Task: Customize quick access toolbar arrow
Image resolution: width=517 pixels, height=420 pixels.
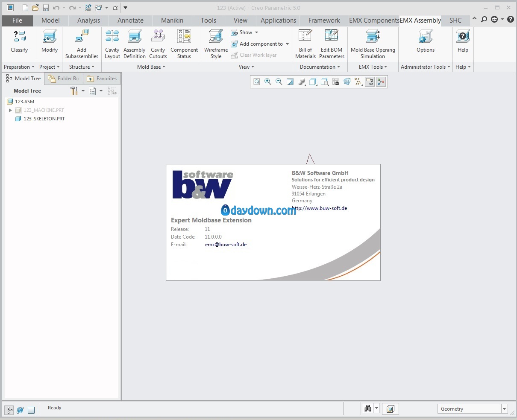Action: pos(125,8)
